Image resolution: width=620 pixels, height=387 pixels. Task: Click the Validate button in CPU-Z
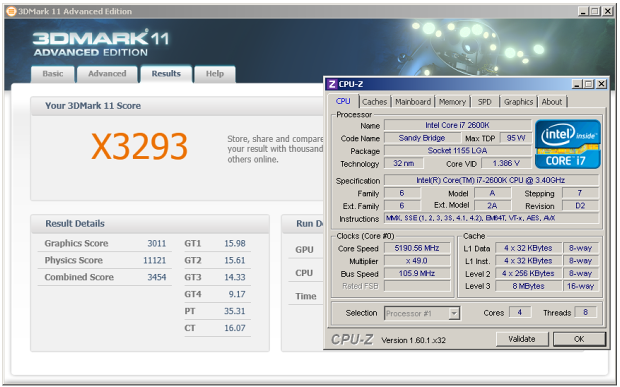coord(522,339)
